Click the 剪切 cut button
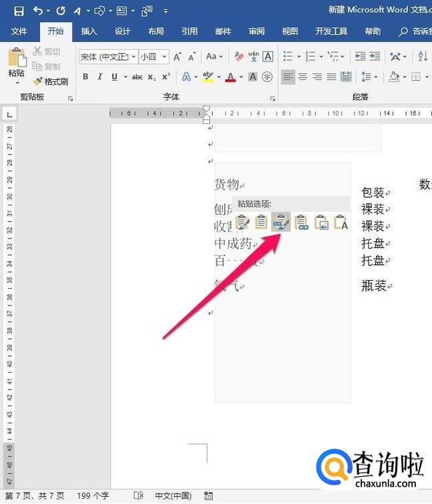Screen dimensions: 432x504 [x=47, y=51]
